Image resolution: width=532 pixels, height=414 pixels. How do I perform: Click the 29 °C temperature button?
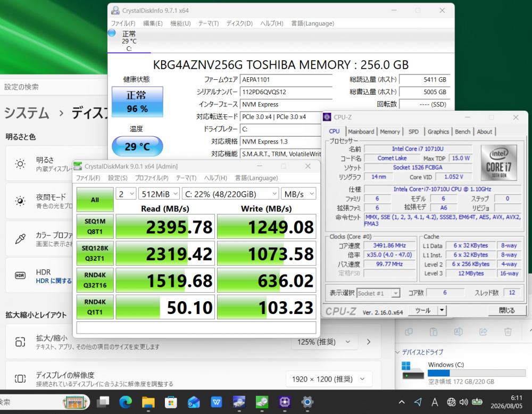137,146
